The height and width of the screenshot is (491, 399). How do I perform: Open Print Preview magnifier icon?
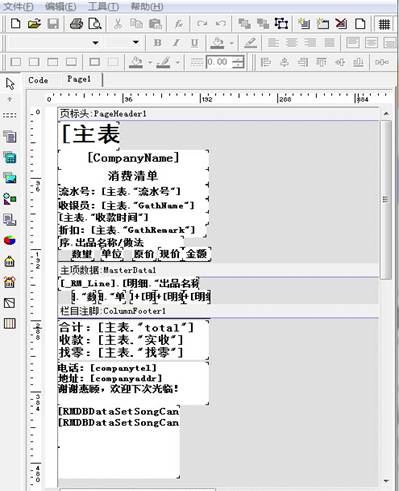(x=95, y=24)
